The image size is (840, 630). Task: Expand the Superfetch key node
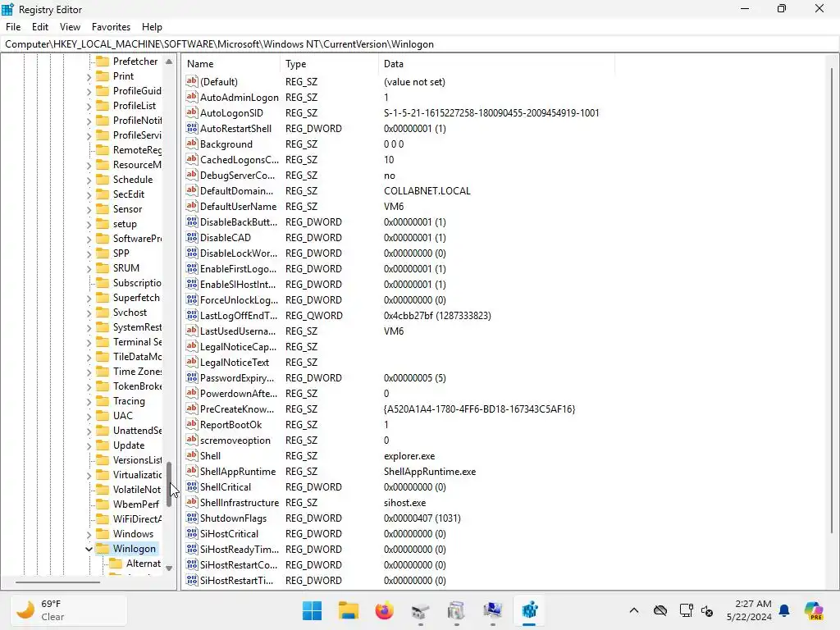click(x=89, y=298)
